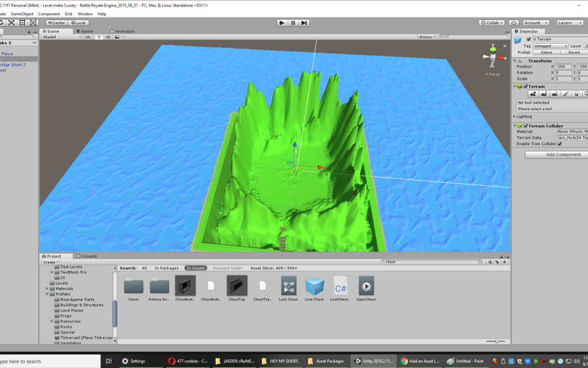The height and width of the screenshot is (368, 588).
Task: Open the Shaded draw mode dropdown
Action: click(62, 37)
